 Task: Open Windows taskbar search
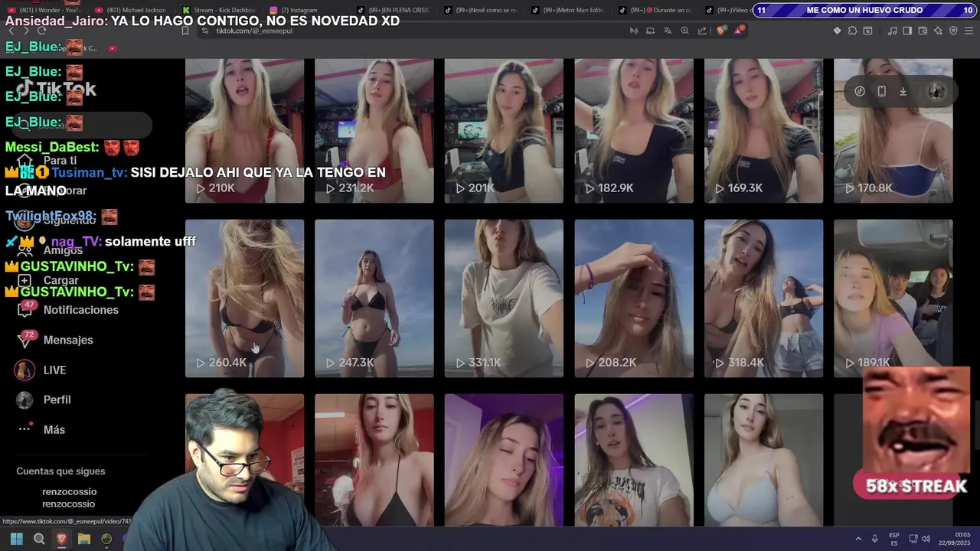pos(39,539)
